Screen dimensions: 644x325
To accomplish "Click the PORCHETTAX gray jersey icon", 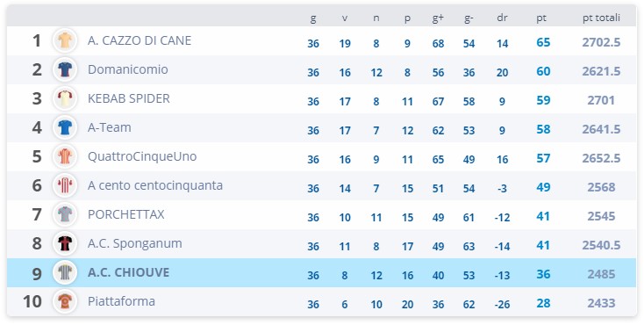I will coord(65,214).
